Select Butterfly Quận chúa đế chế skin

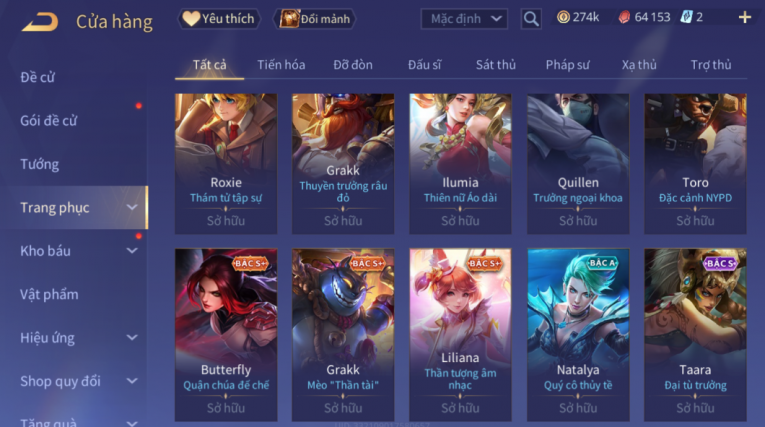click(226, 335)
